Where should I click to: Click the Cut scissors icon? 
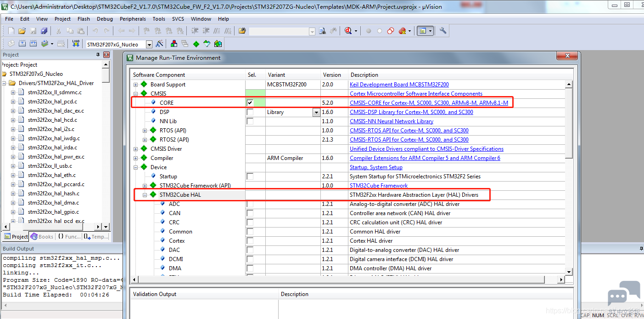(59, 31)
